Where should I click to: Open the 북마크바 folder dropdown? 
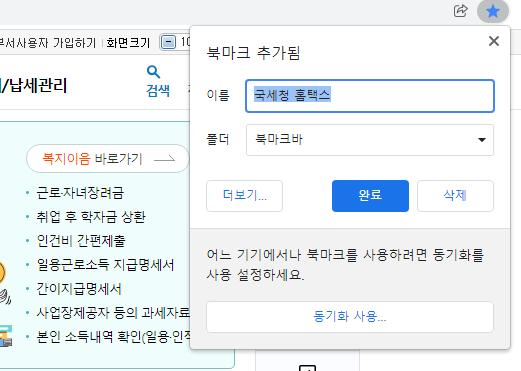coord(370,140)
